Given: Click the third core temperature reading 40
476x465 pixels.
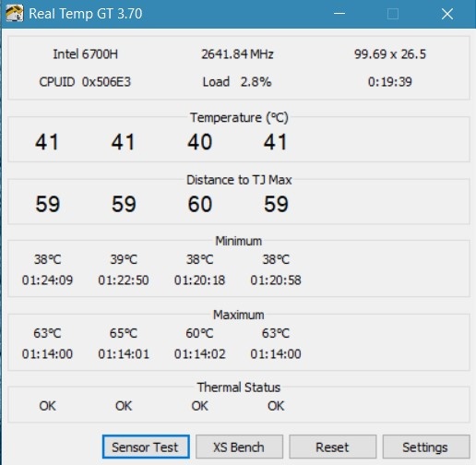Looking at the screenshot, I should (x=200, y=142).
